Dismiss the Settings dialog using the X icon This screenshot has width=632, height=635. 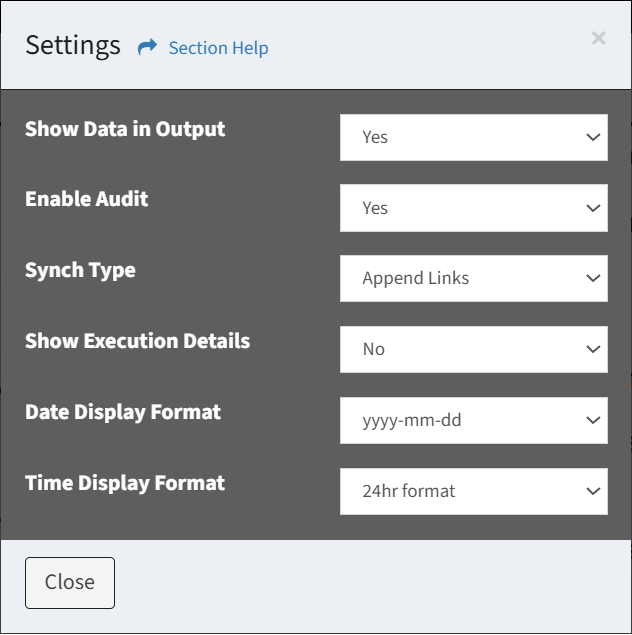pyautogui.click(x=598, y=38)
